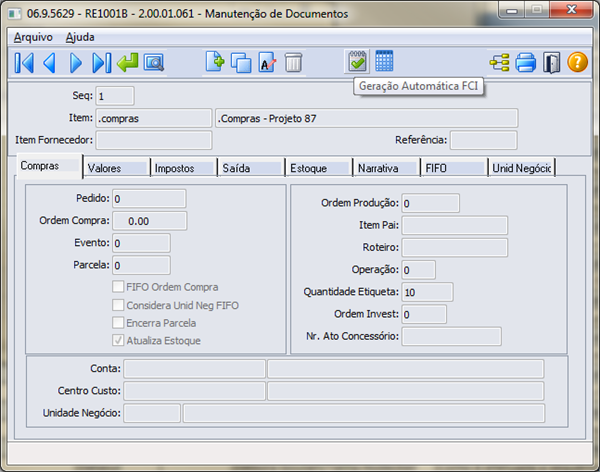This screenshot has width=600, height=472.
Task: Click the Nr. Ato Concessório field
Action: tap(452, 336)
